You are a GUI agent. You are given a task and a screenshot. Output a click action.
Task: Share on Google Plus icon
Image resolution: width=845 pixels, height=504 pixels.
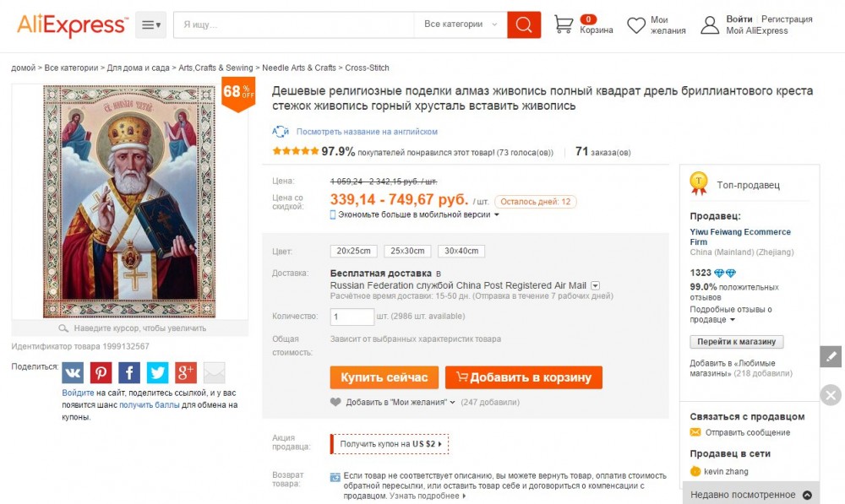pos(186,372)
